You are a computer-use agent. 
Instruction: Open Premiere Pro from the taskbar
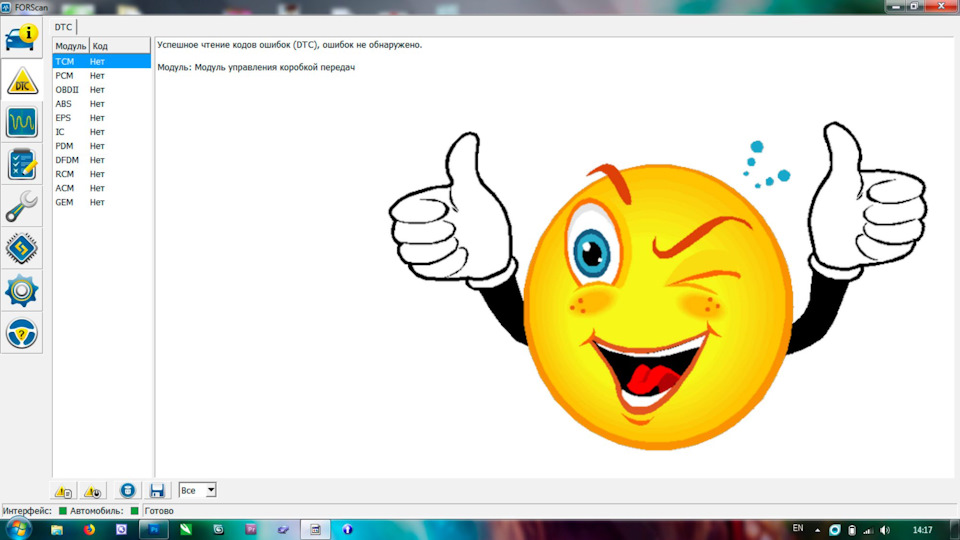click(251, 530)
